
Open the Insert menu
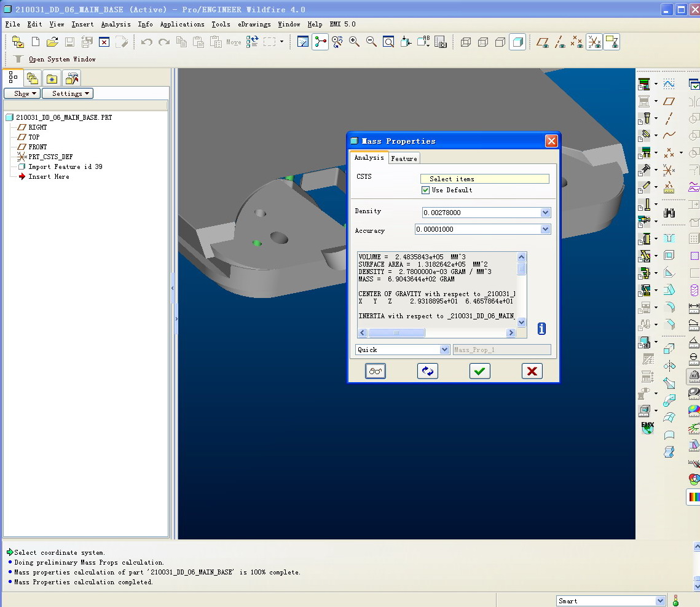click(x=82, y=24)
